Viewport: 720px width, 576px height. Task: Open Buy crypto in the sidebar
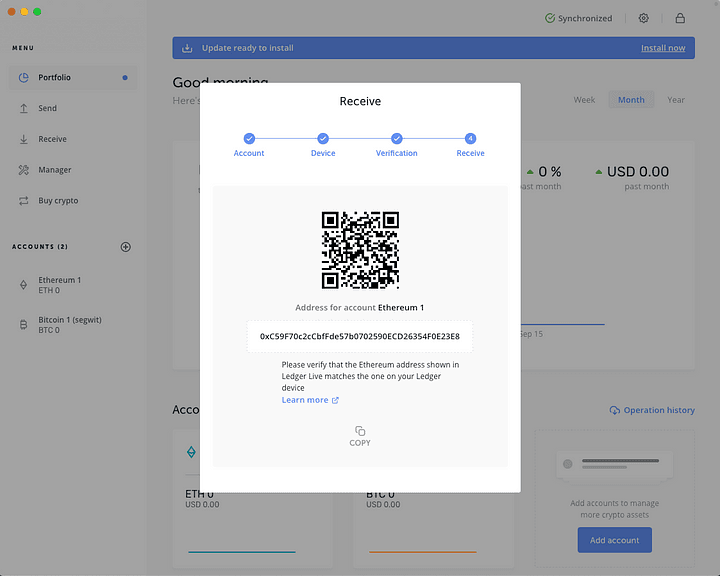pyautogui.click(x=73, y=201)
